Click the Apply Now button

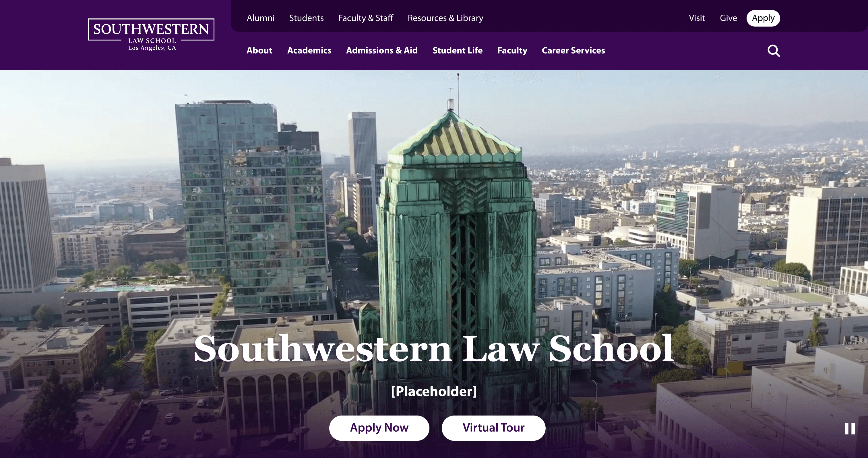(379, 428)
